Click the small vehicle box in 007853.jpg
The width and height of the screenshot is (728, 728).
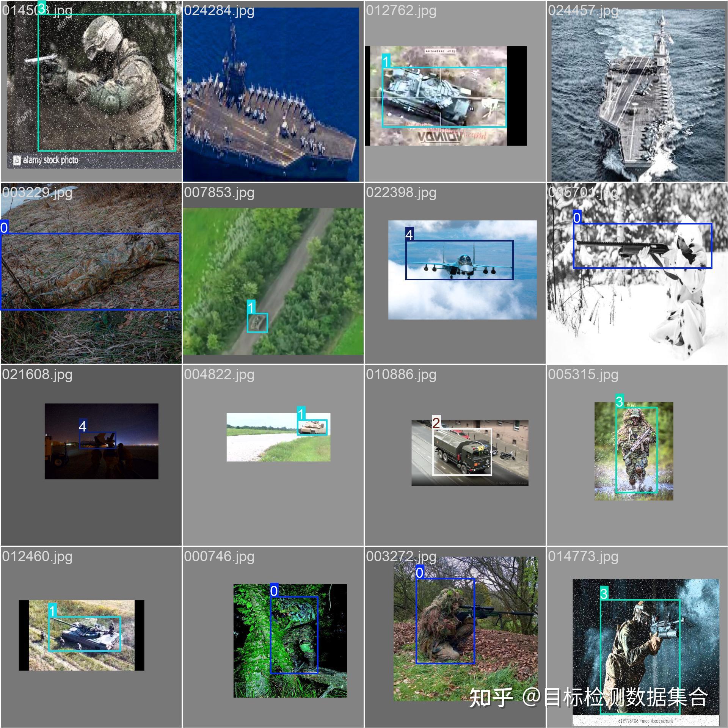click(x=257, y=323)
